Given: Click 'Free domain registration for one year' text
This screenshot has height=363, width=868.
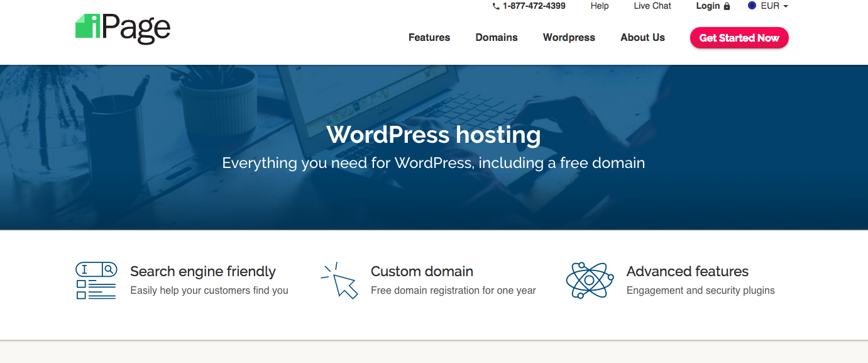Looking at the screenshot, I should (x=453, y=291).
